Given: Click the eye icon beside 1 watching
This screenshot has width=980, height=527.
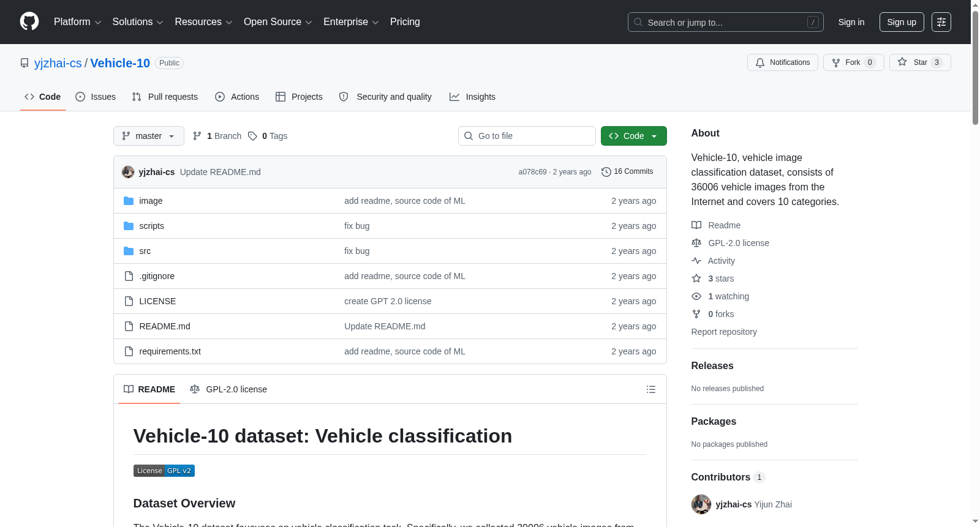Looking at the screenshot, I should point(696,296).
